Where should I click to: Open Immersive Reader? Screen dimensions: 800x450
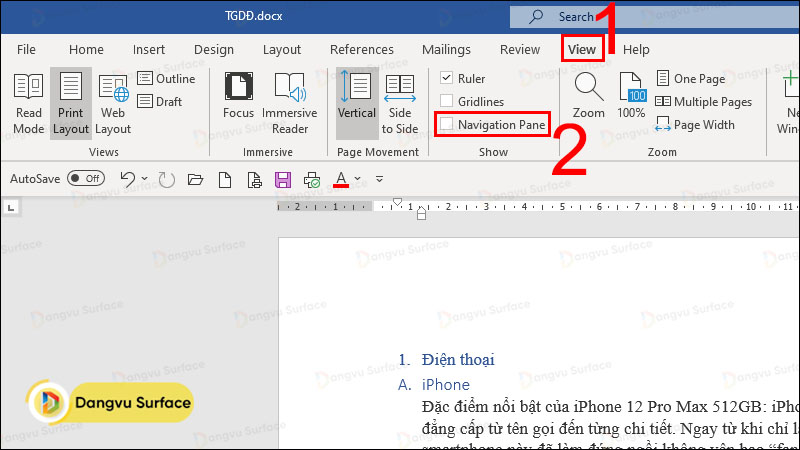point(289,104)
